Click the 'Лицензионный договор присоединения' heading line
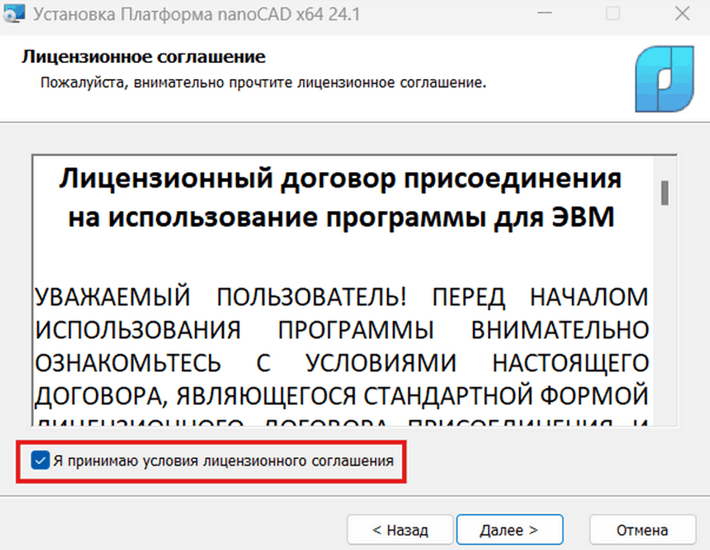Screen dimensions: 710x550 (341, 178)
